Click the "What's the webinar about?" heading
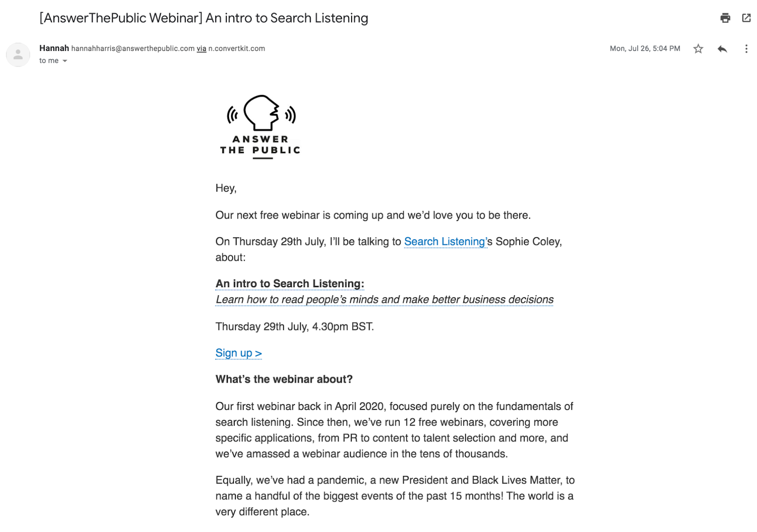 (x=285, y=379)
